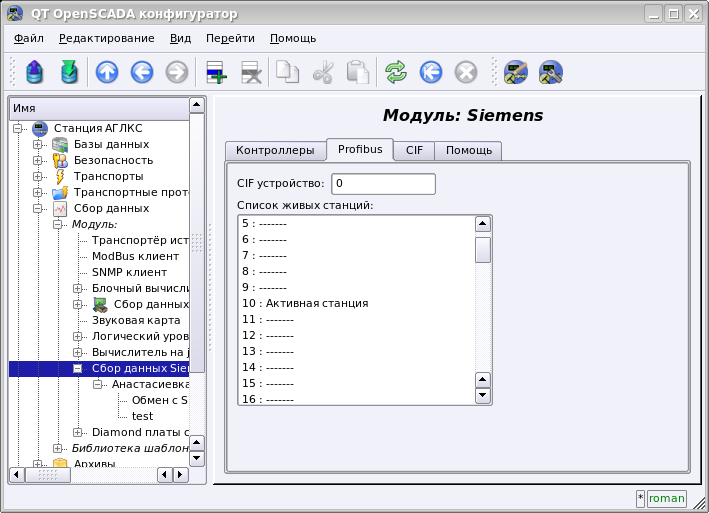Click the add item toolbar icon
709x513 pixels.
pyautogui.click(x=216, y=72)
